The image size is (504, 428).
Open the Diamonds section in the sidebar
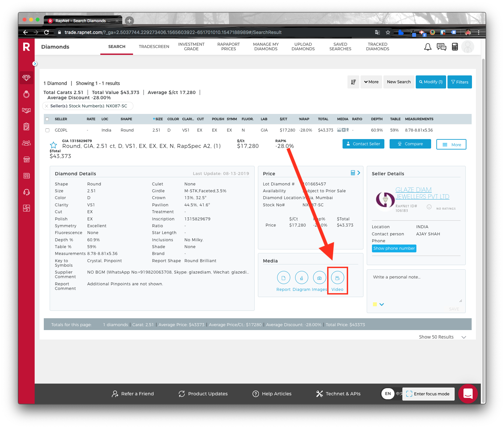[x=26, y=78]
